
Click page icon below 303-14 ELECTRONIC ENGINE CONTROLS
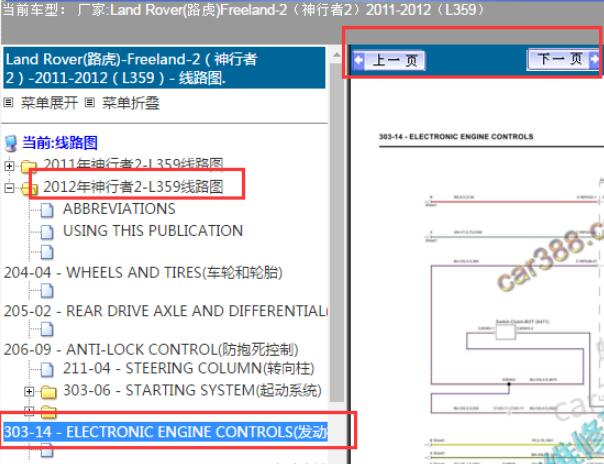point(47,451)
